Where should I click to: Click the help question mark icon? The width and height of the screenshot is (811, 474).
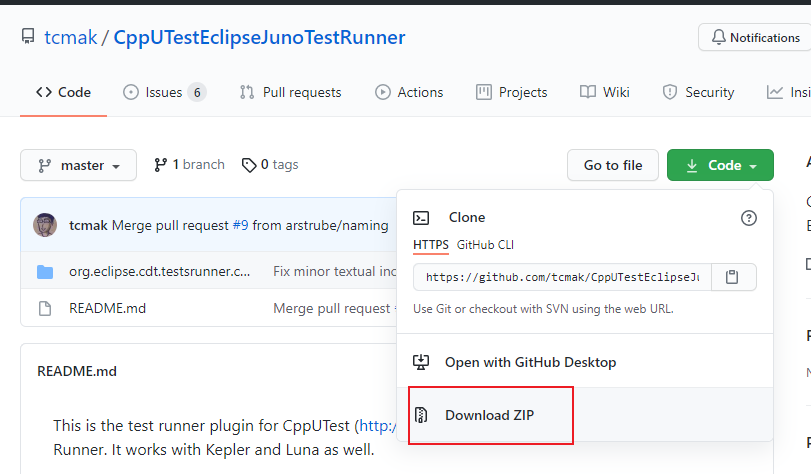click(x=748, y=218)
